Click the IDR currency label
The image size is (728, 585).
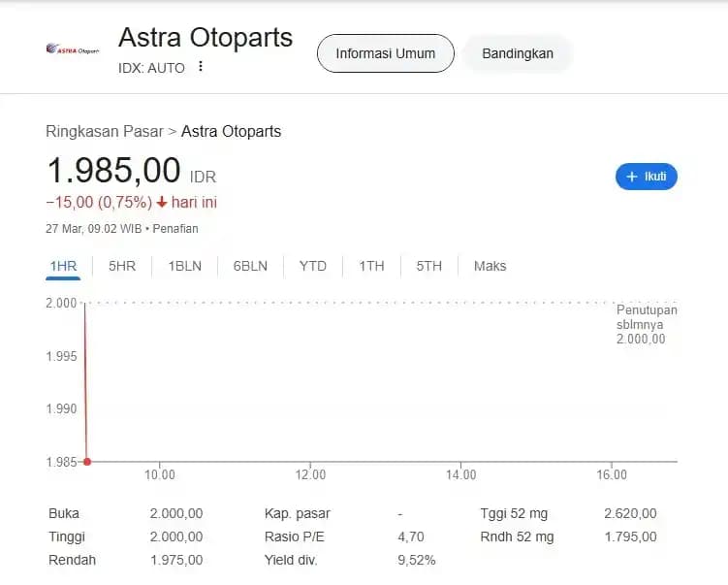[x=203, y=177]
